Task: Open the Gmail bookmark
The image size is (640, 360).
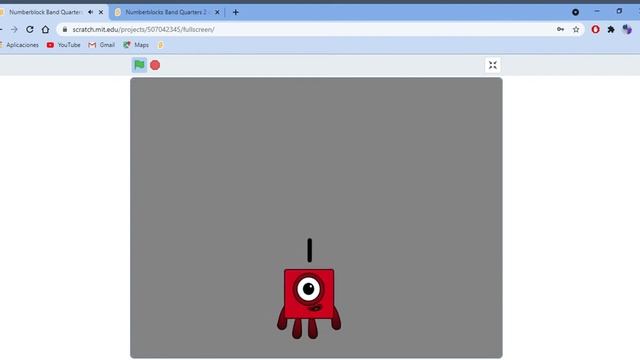Action: [x=102, y=45]
